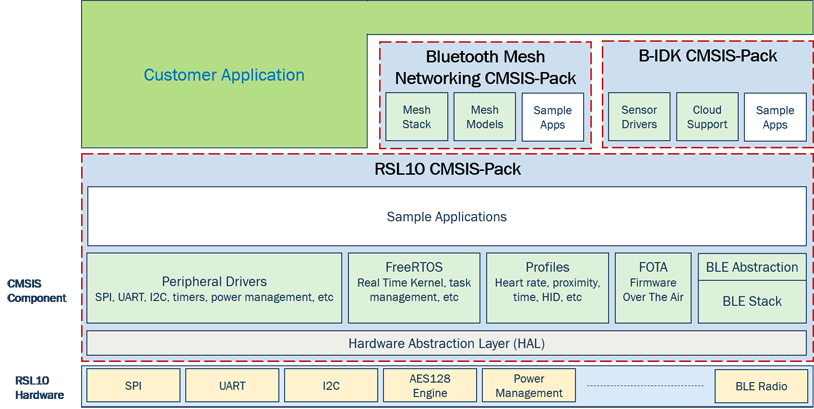Image resolution: width=814 pixels, height=409 pixels.
Task: Click the B-IDK CMSIS-Pack title
Action: coord(708,56)
